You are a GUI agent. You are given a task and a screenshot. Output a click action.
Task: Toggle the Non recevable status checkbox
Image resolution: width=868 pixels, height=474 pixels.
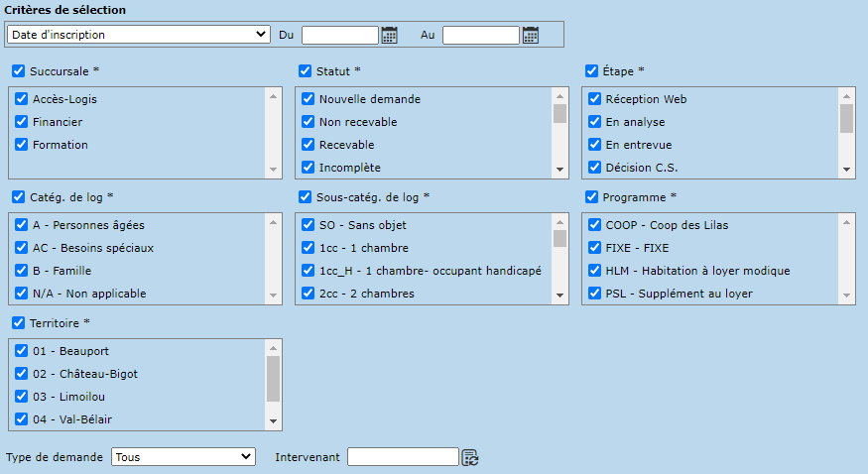308,122
